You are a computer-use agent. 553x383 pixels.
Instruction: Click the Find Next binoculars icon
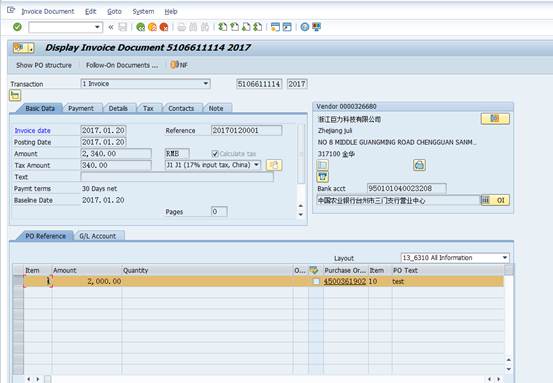click(x=205, y=27)
